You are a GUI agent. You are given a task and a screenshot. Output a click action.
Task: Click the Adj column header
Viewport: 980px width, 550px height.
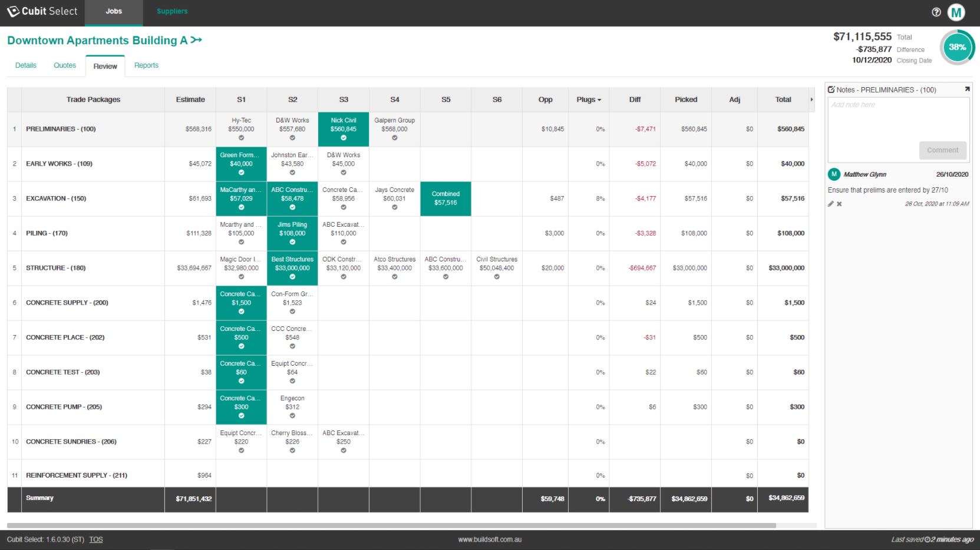pyautogui.click(x=734, y=100)
